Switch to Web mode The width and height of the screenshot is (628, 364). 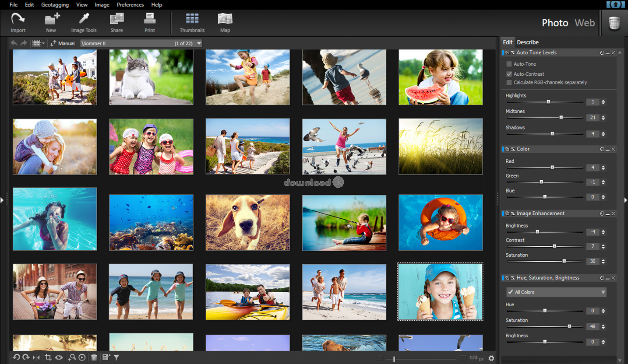coord(585,23)
